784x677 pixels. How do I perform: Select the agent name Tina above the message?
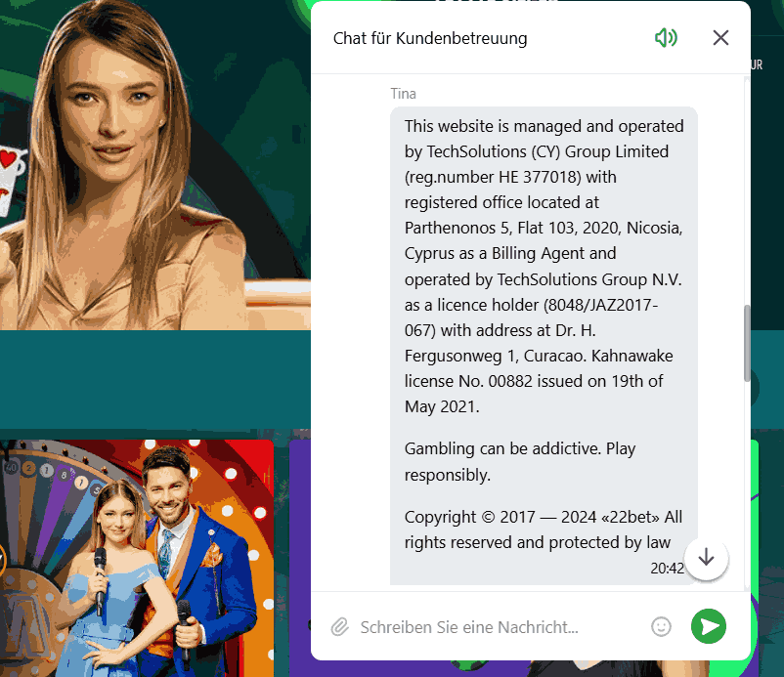click(x=403, y=94)
